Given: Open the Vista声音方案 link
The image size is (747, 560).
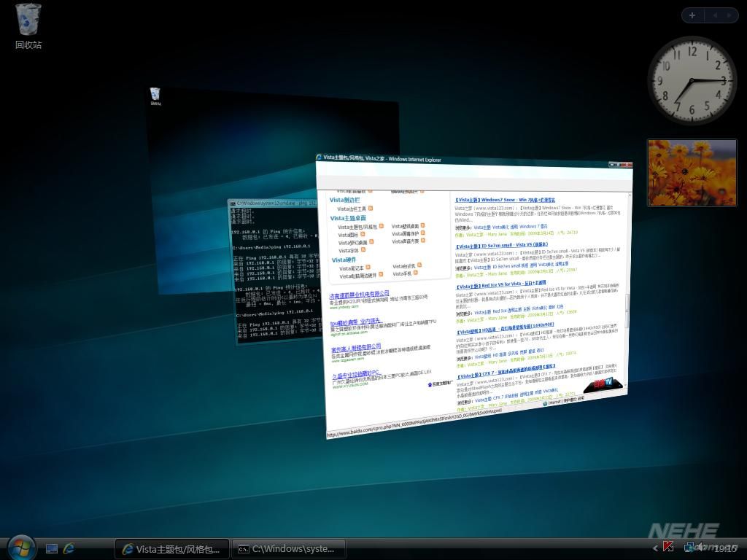Looking at the screenshot, I should [406, 241].
